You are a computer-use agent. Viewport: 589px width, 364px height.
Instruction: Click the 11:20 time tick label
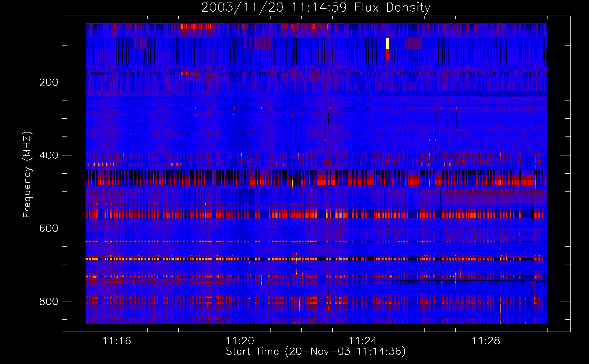[240, 341]
